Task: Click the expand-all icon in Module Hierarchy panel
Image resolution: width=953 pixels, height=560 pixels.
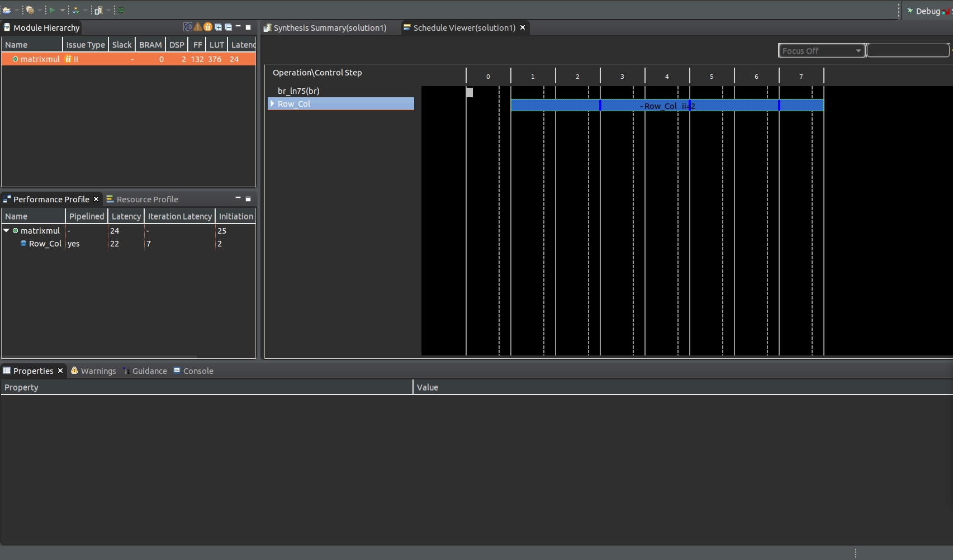Action: pos(219,27)
